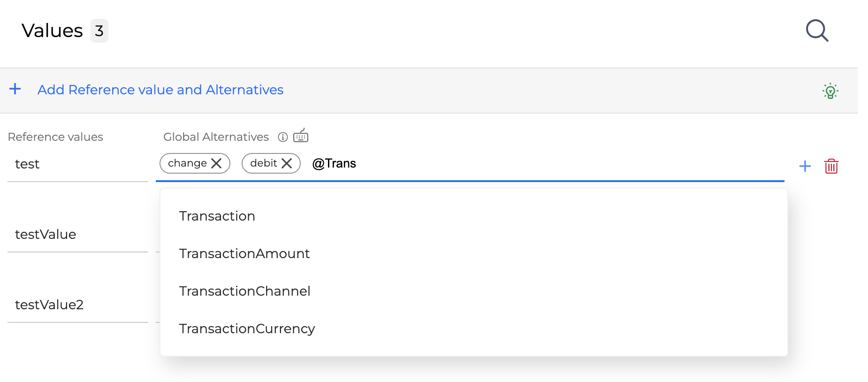The image size is (868, 382).
Task: Select the "testValue2" reference value field
Action: pos(77,305)
